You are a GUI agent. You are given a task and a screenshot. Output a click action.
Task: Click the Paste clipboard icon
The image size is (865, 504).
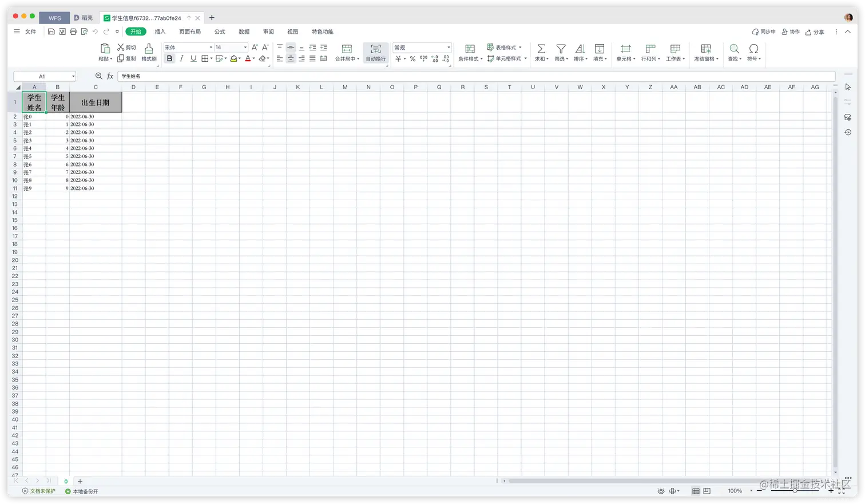(105, 49)
